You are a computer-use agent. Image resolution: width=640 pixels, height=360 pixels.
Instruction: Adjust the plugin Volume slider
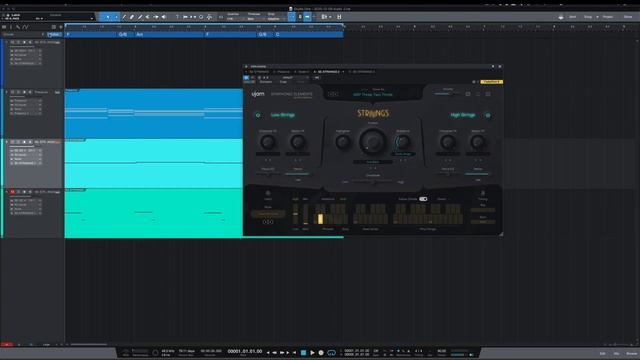point(447,94)
